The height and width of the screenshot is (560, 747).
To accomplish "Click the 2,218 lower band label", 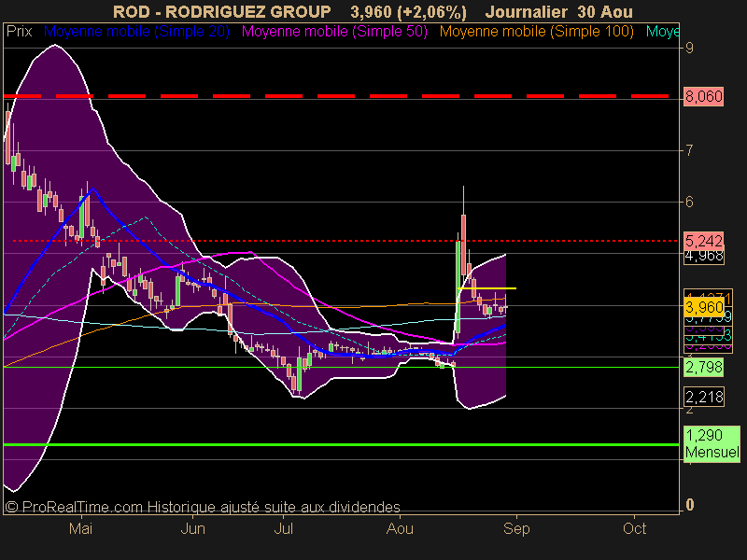I will [x=704, y=397].
